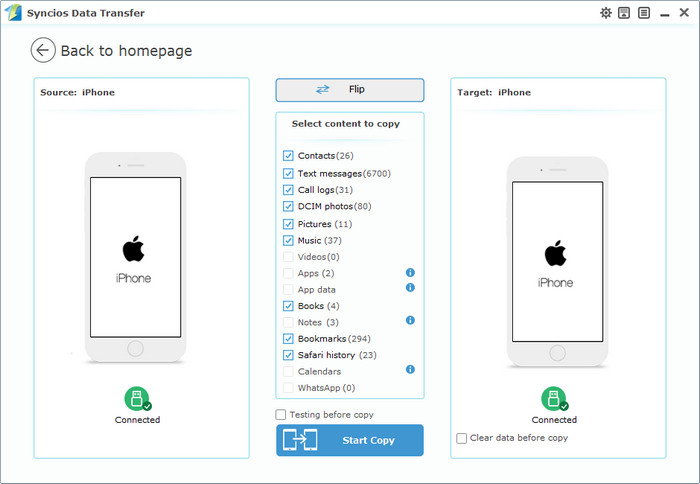
Task: Enable the Notes checkbox
Action: 288,322
